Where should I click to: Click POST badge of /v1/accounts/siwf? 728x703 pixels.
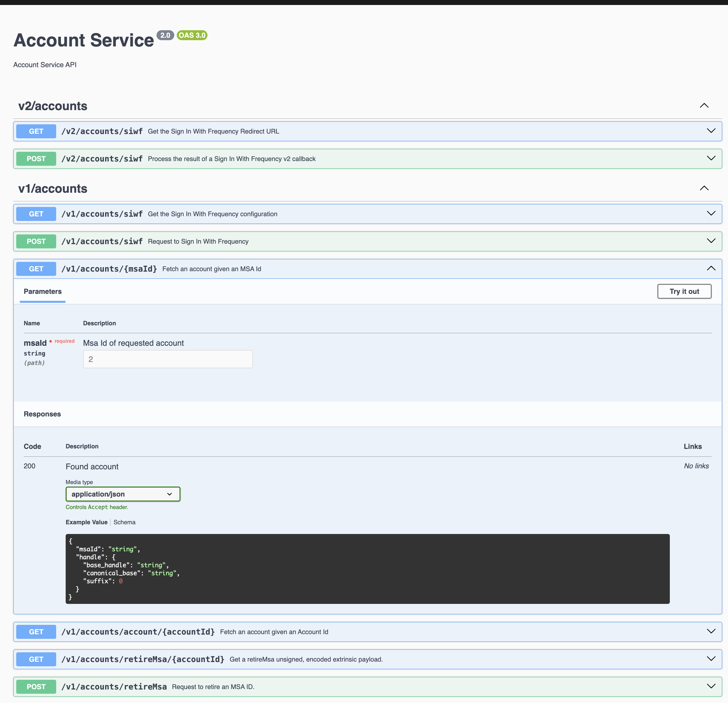point(36,241)
